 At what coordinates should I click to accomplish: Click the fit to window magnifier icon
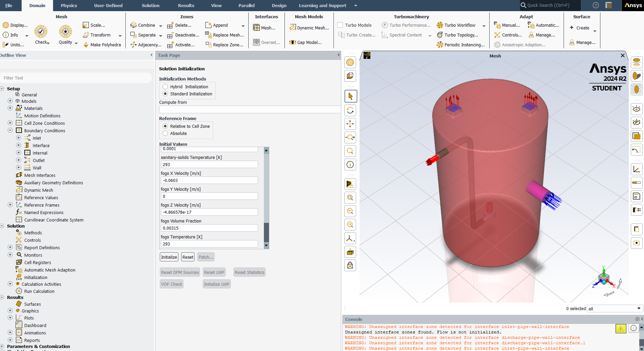350,197
